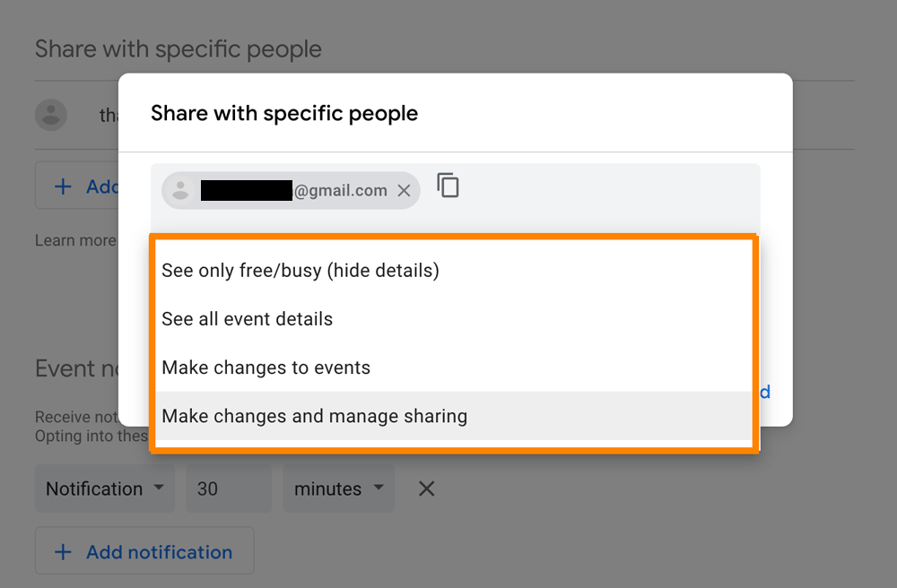Click the dialog title Share with specific people

pos(284,113)
